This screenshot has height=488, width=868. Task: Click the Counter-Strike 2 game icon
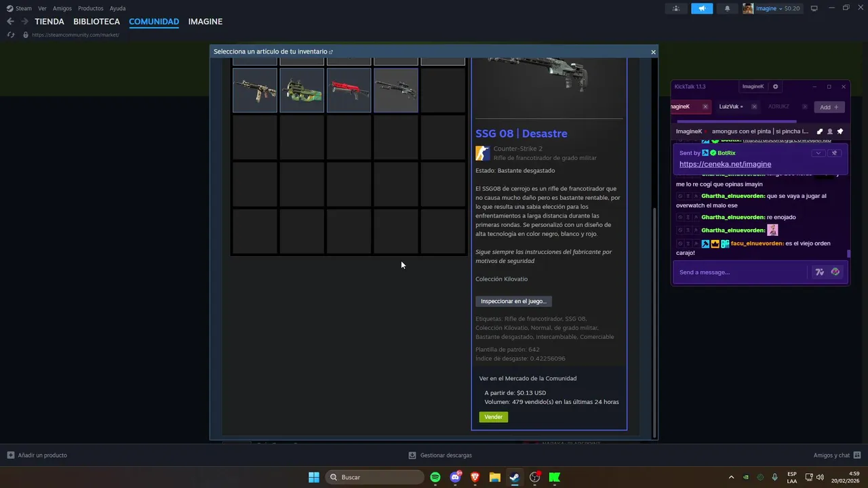pos(482,152)
